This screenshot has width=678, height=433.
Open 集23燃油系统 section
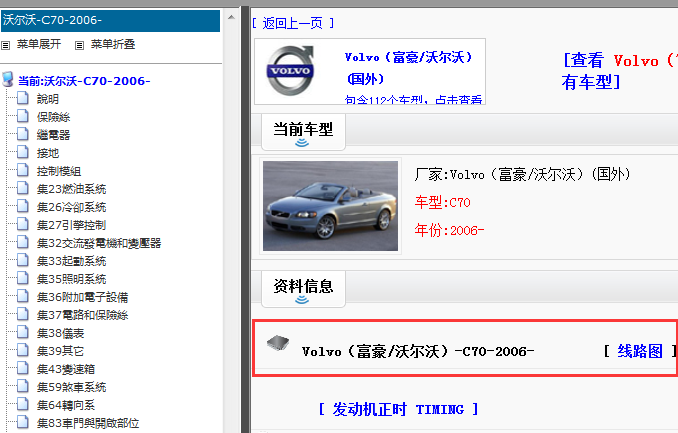[71, 189]
